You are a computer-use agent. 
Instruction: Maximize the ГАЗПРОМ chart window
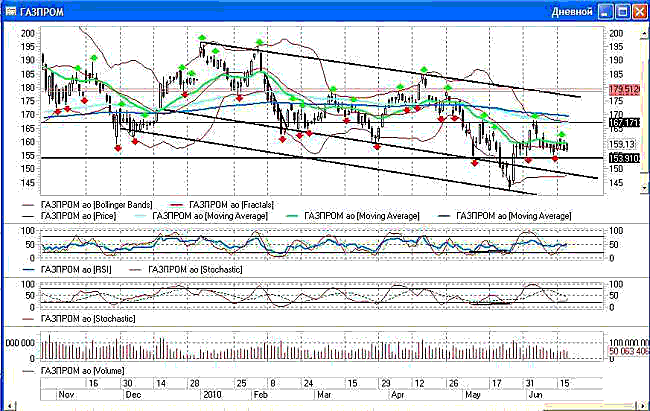tap(623, 12)
